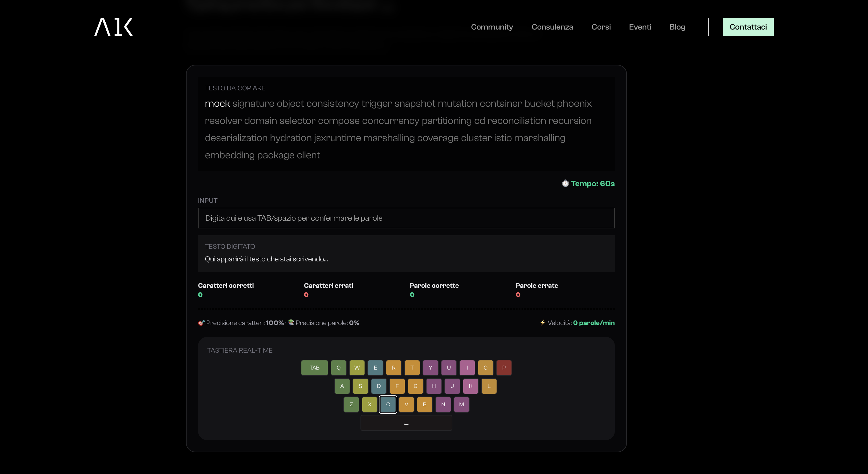868x474 pixels.
Task: Click the AK logo in the header
Action: (x=114, y=27)
